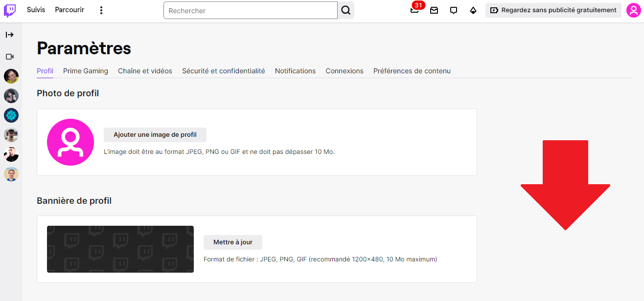
Task: Focus the Rechercher search field
Action: point(251,10)
